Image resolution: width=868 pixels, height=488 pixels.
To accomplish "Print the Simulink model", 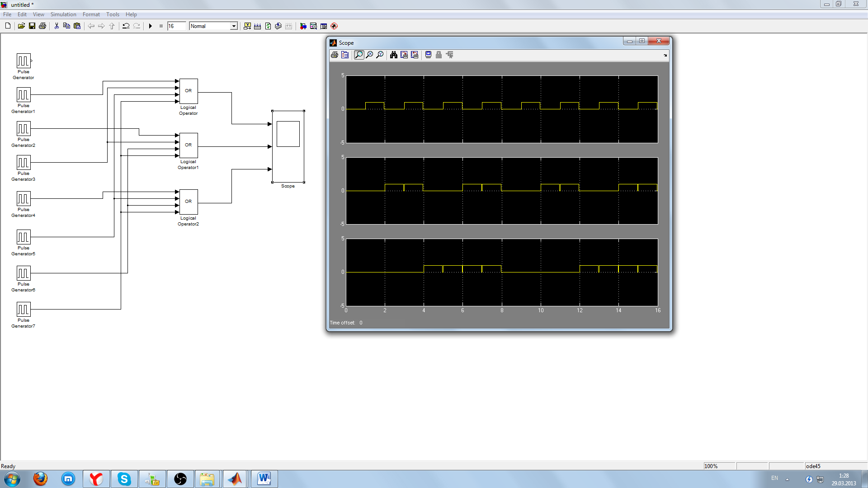I will tap(42, 26).
